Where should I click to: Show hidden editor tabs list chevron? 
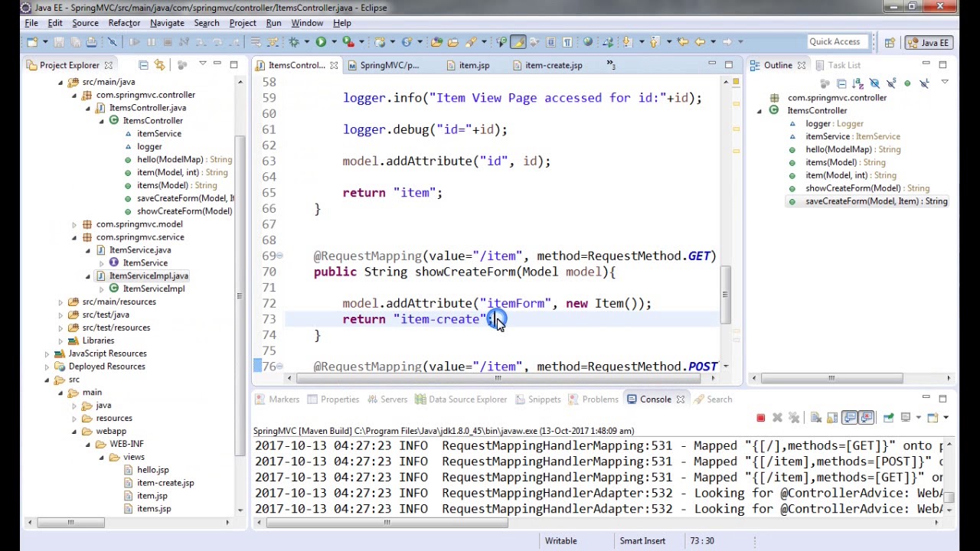tap(611, 65)
